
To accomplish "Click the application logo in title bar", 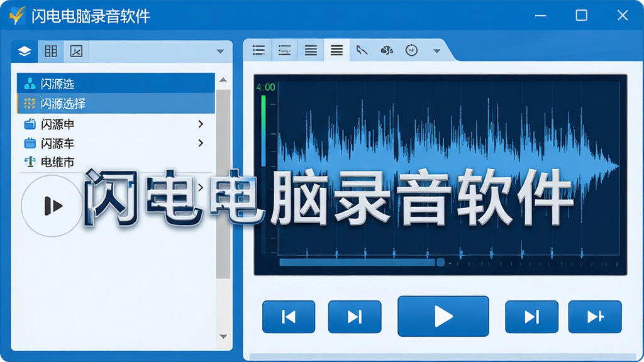I will click(17, 16).
